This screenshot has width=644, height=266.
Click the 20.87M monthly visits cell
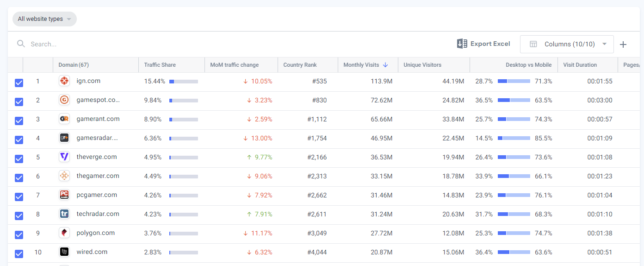pos(382,252)
